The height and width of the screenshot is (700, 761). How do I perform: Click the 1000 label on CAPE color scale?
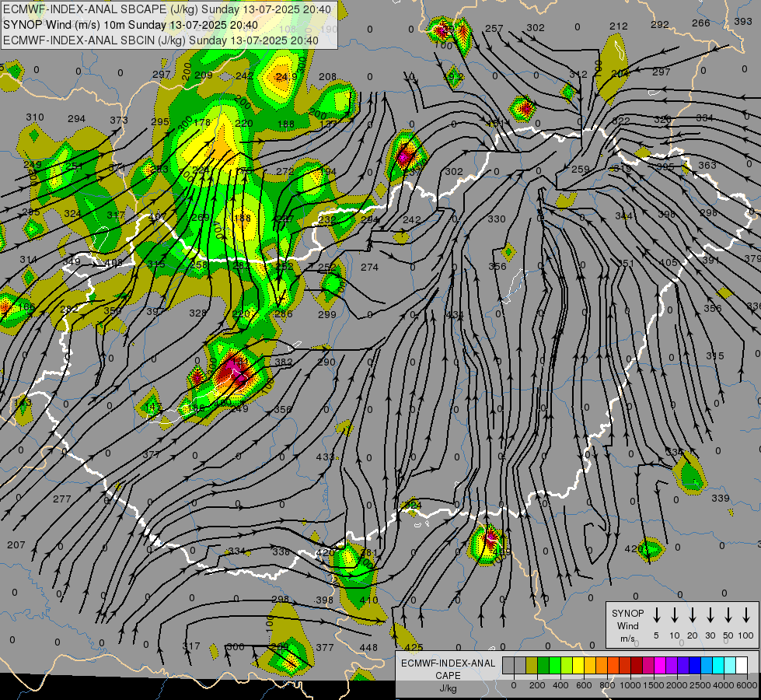(x=630, y=685)
